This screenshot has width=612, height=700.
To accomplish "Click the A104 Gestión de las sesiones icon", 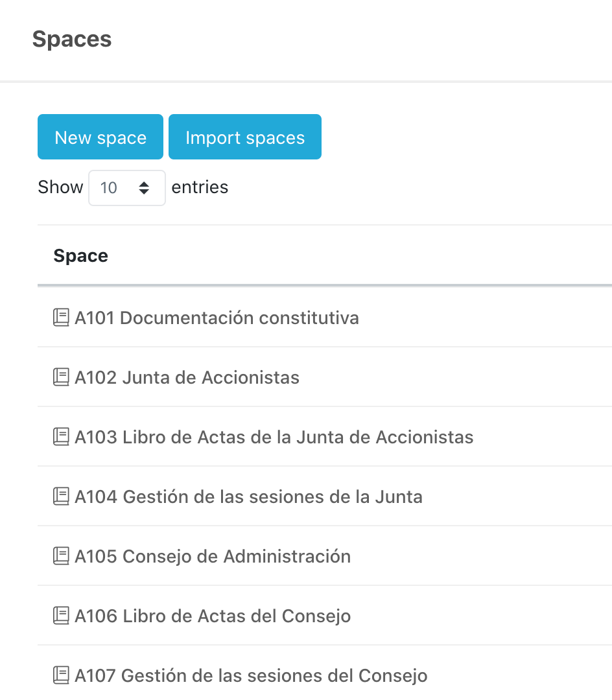I will pos(60,496).
